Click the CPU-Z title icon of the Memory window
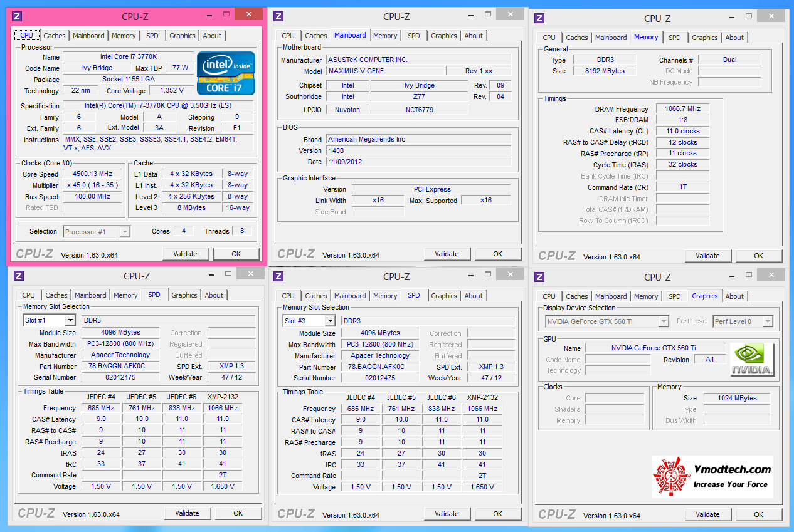Viewport: 794px width, 532px height. tap(539, 18)
